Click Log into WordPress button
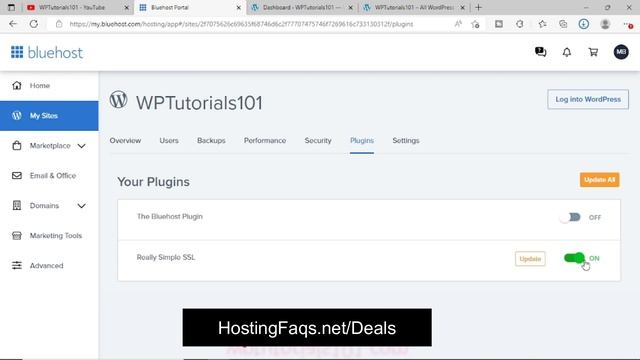The image size is (640, 360). tap(588, 99)
